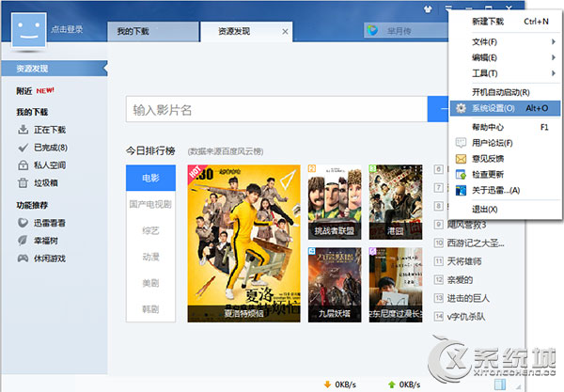Click the skin shirt icon in title bar
Screen dimensions: 564x392
click(428, 9)
